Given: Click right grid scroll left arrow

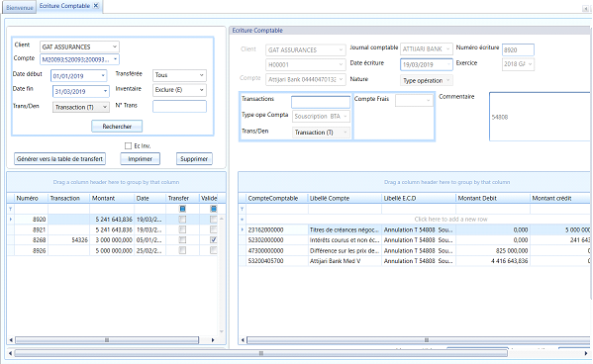Looking at the screenshot, I should click(x=243, y=340).
